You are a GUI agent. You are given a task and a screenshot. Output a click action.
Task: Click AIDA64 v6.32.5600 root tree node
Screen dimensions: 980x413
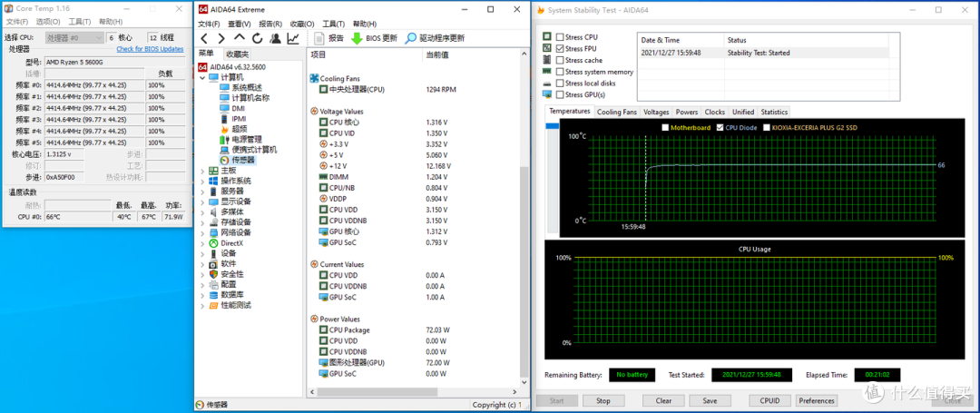(232, 67)
